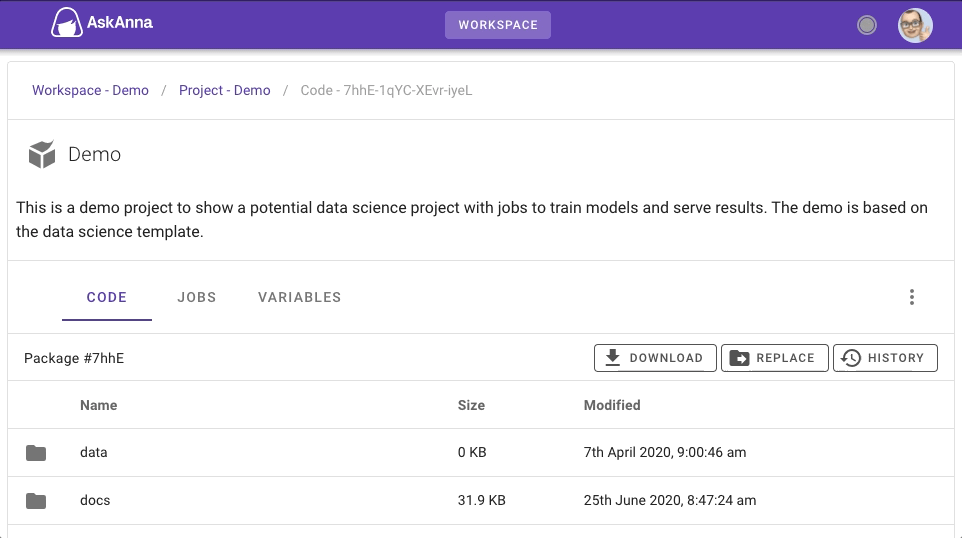The image size is (962, 538).
Task: Click the grey status circle icon
Action: [x=866, y=25]
